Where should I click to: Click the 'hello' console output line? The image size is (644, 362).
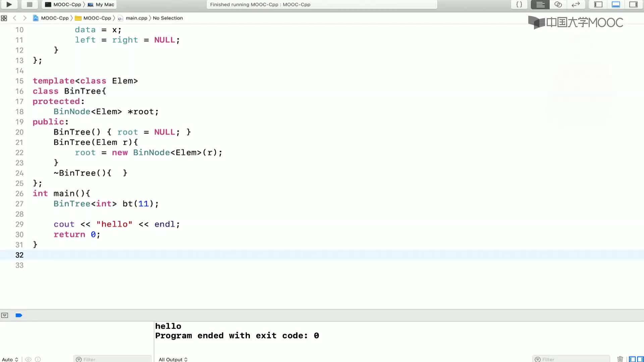click(x=168, y=326)
